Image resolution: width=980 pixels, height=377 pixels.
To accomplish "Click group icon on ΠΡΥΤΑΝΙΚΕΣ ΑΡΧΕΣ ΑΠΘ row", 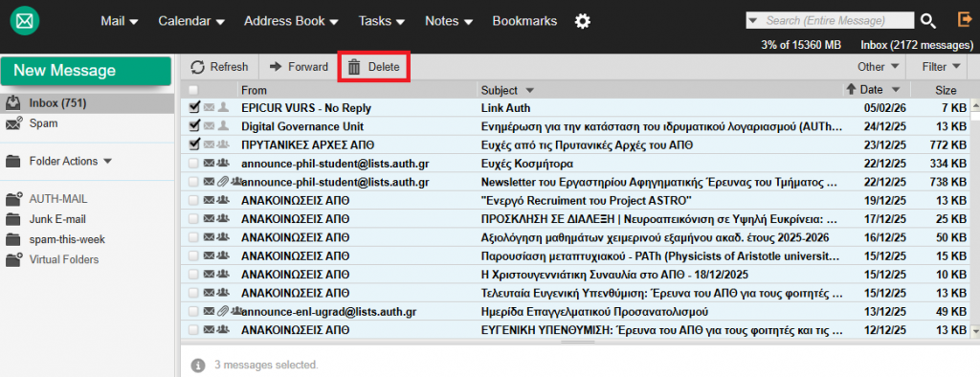I will tap(222, 145).
